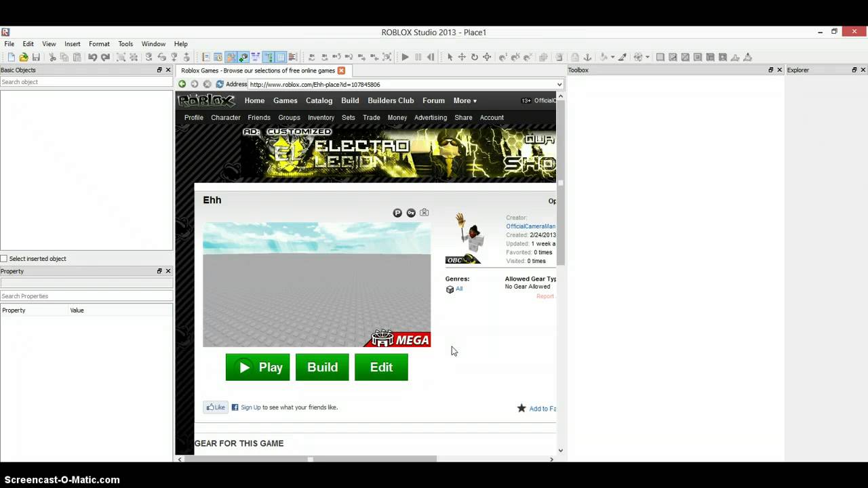Open the address bar history dropdown

pyautogui.click(x=559, y=85)
